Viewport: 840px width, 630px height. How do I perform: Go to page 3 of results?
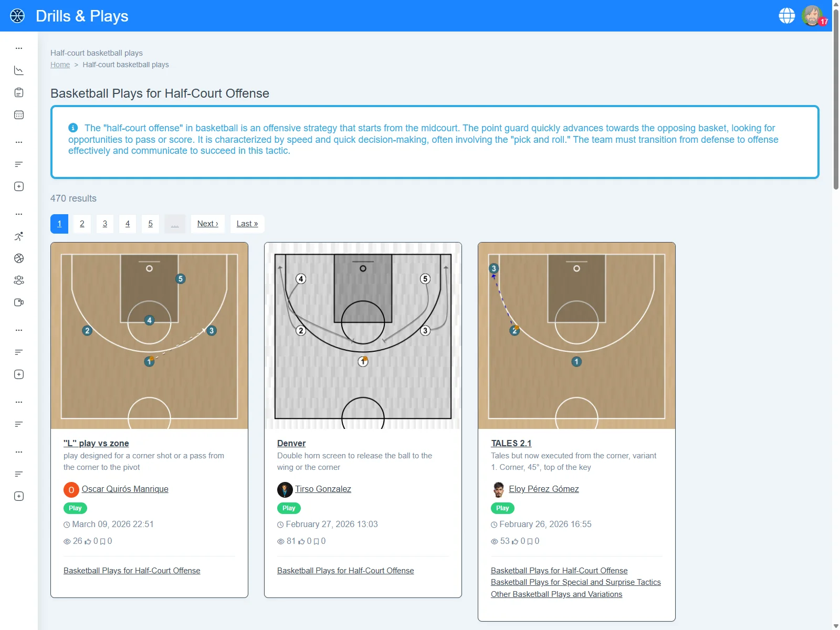click(105, 224)
